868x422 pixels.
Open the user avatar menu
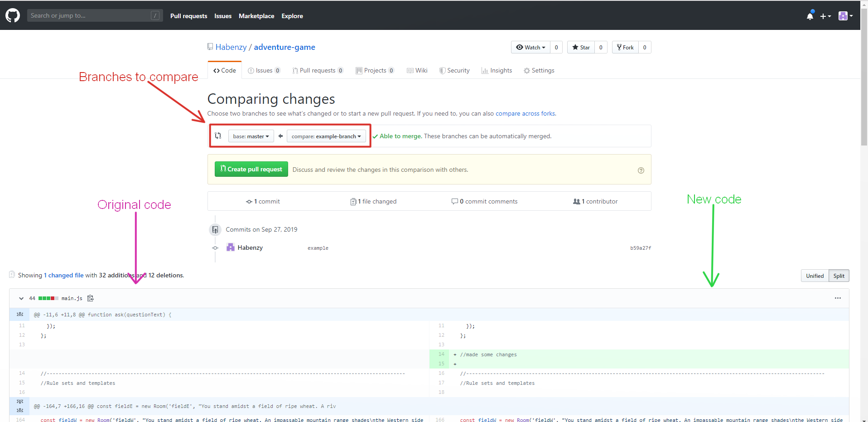click(x=845, y=16)
